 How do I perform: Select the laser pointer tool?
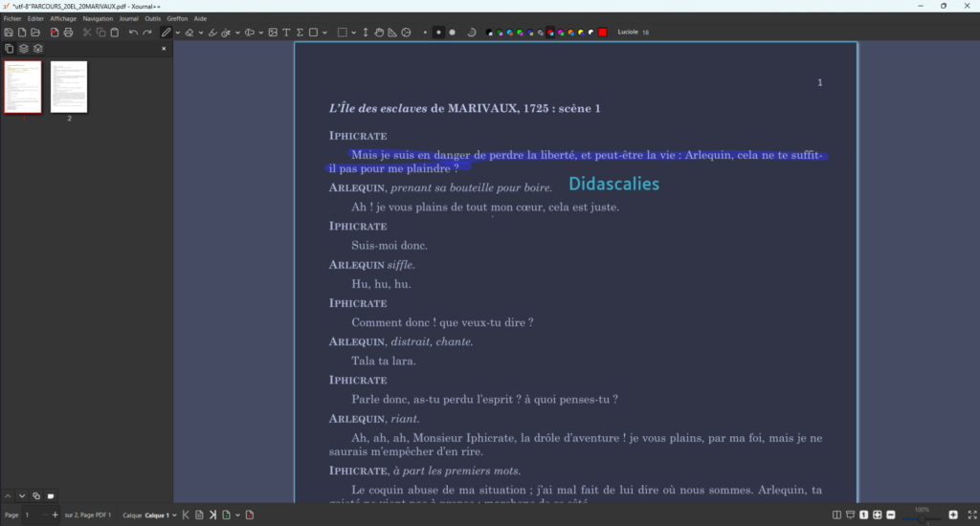click(226, 33)
